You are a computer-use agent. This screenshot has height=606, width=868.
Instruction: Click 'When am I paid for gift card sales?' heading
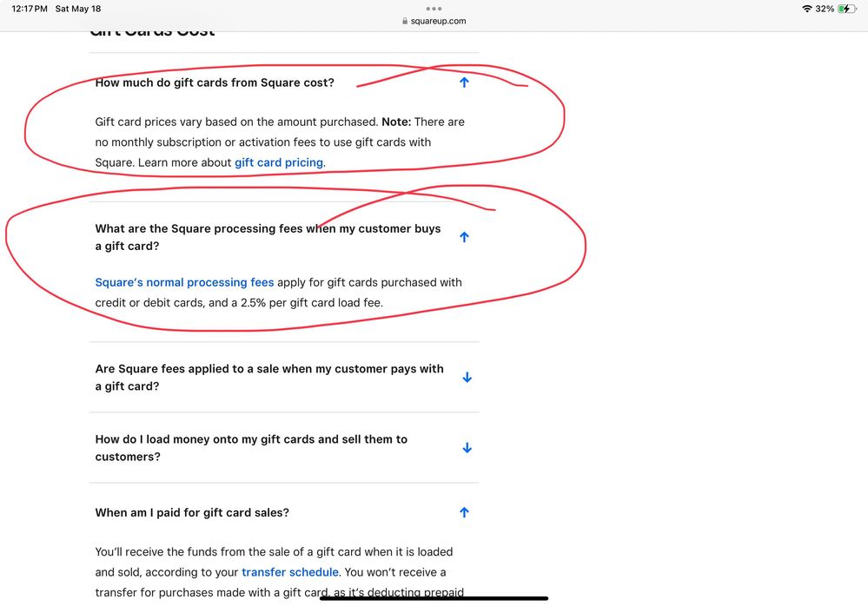192,513
